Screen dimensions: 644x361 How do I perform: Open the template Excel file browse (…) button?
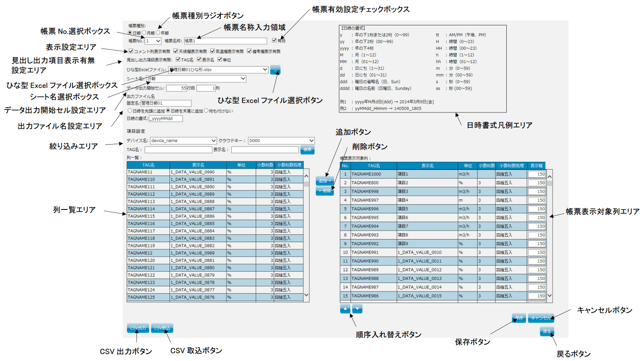coord(275,70)
